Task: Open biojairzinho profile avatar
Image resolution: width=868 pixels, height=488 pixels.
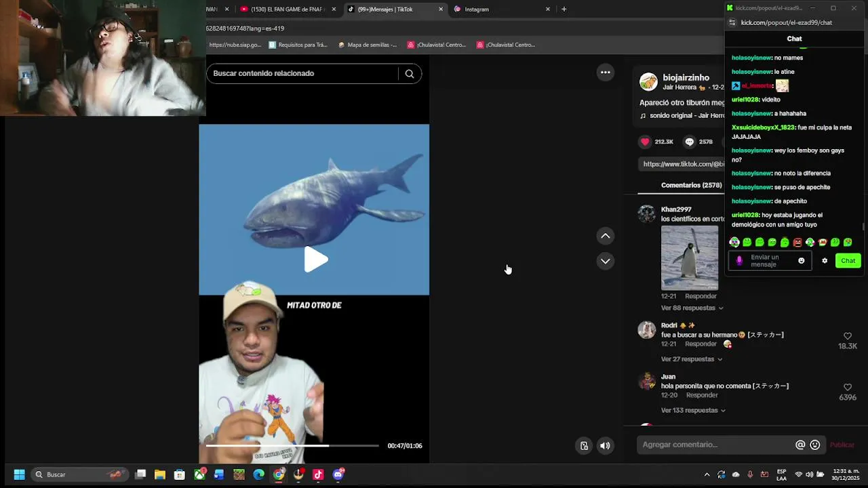Action: pyautogui.click(x=648, y=82)
